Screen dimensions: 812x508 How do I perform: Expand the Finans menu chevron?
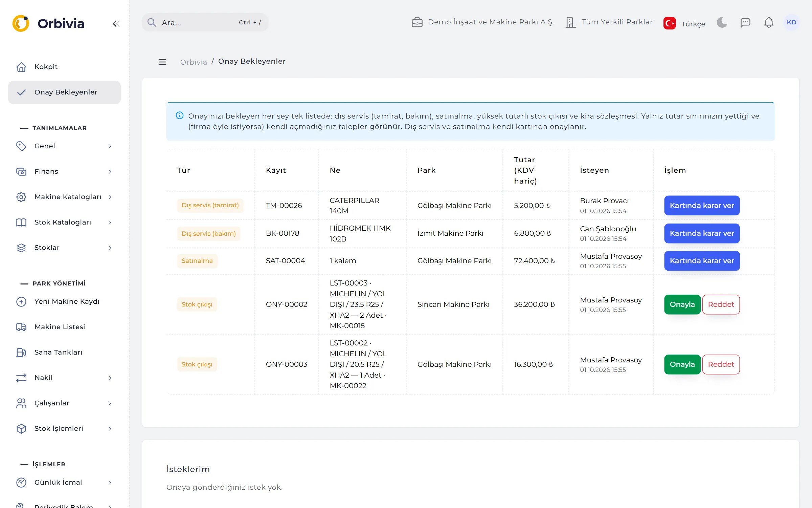pos(110,172)
